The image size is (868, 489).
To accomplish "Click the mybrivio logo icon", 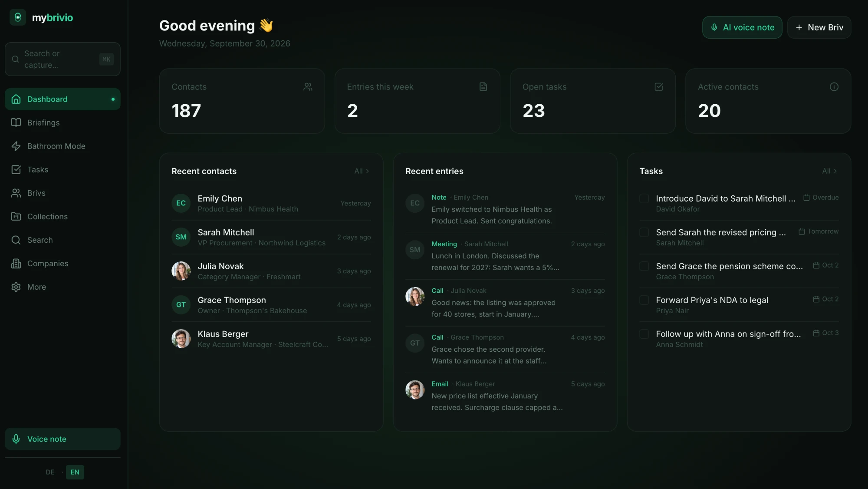I will 18,17.
